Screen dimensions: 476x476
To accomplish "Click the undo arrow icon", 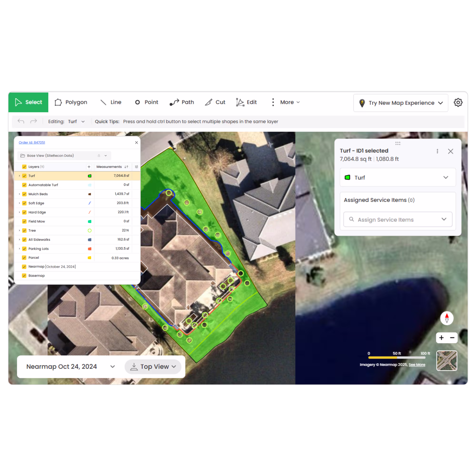I will click(x=21, y=121).
